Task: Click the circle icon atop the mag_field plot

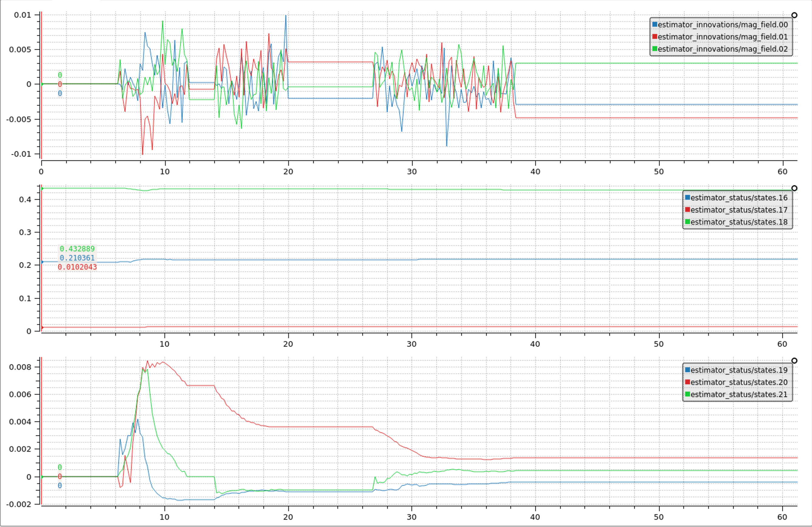Action: click(x=794, y=15)
